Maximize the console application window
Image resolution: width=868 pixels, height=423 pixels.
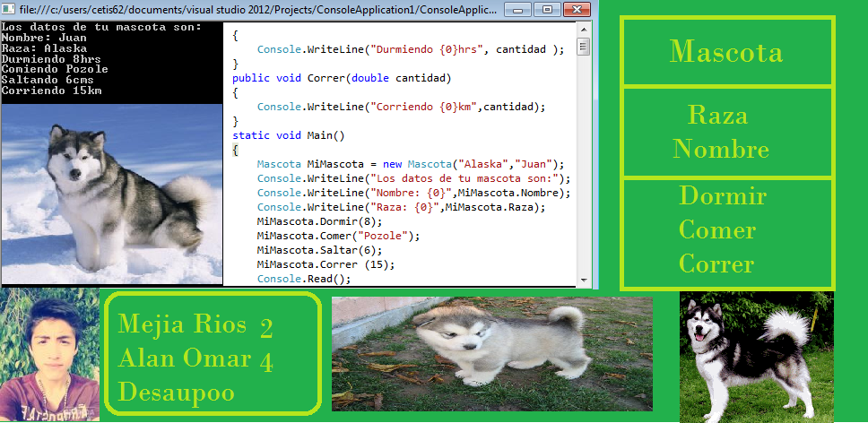(x=548, y=9)
